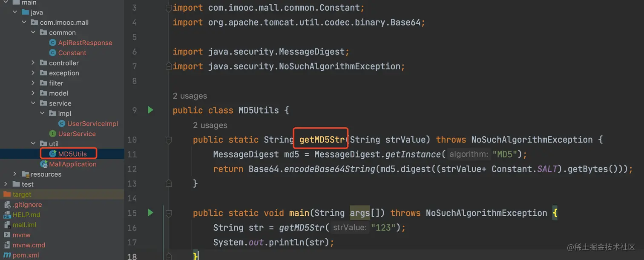Screen dimensions: 644x260
Task: Click the "MD5" string literal
Action: click(x=505, y=154)
